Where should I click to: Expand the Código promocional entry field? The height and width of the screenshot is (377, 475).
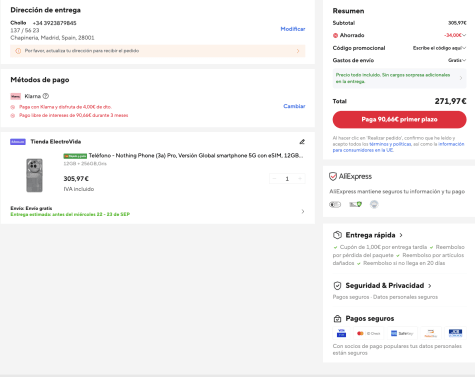click(x=439, y=48)
